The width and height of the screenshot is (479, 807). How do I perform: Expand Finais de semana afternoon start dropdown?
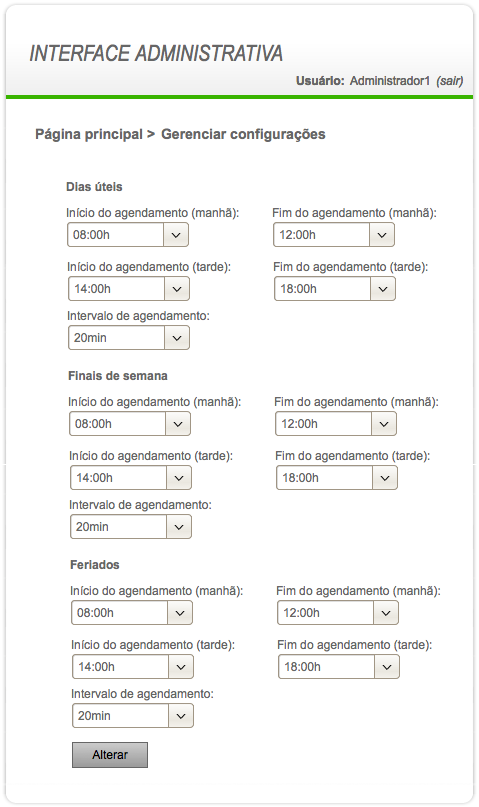click(131, 478)
